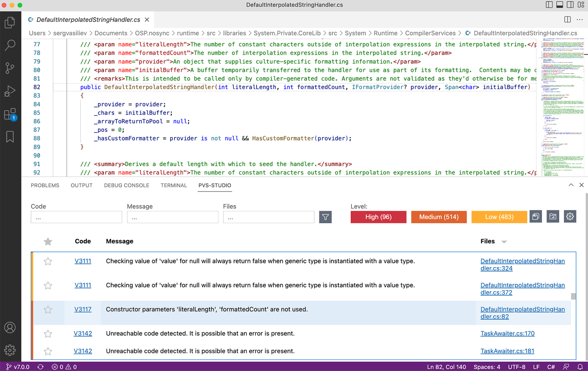Open V3117 code documentation link
Viewport: 588px width, 371px height.
[83, 309]
